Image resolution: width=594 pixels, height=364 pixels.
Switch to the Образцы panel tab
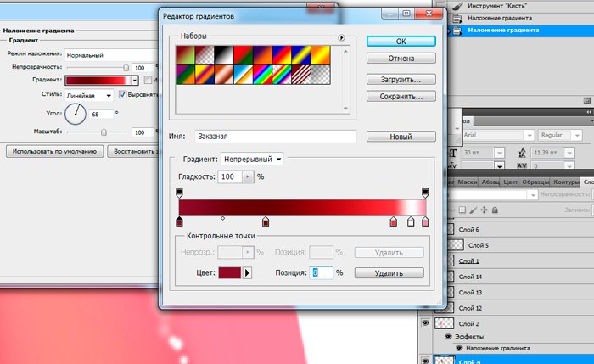(x=535, y=182)
